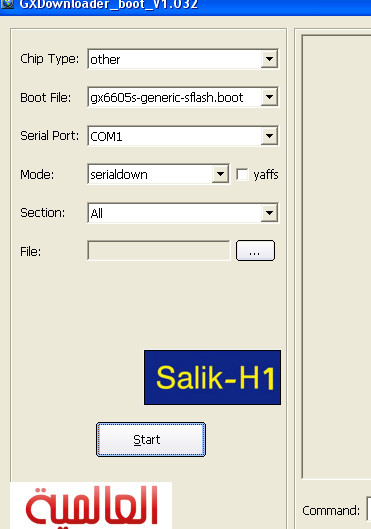Click the Start button
The image size is (371, 529).
[151, 440]
